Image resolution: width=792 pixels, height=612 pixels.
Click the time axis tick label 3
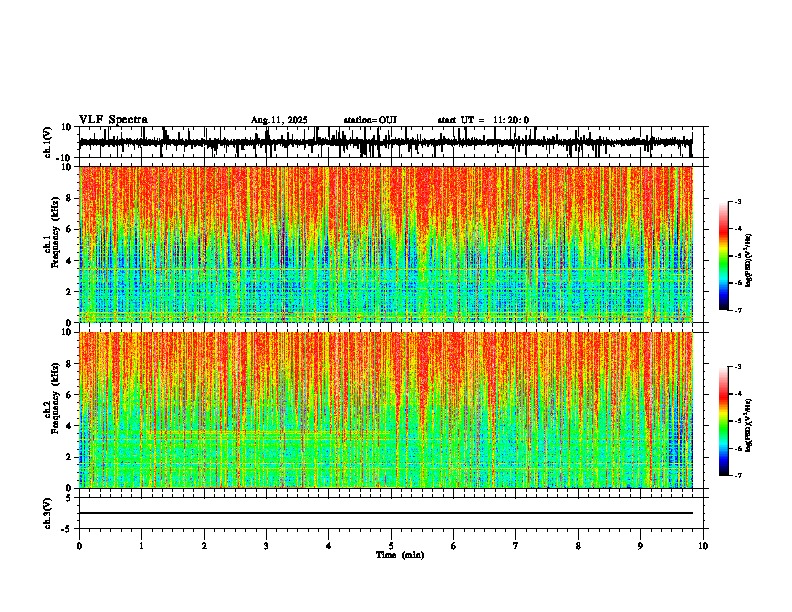click(266, 546)
